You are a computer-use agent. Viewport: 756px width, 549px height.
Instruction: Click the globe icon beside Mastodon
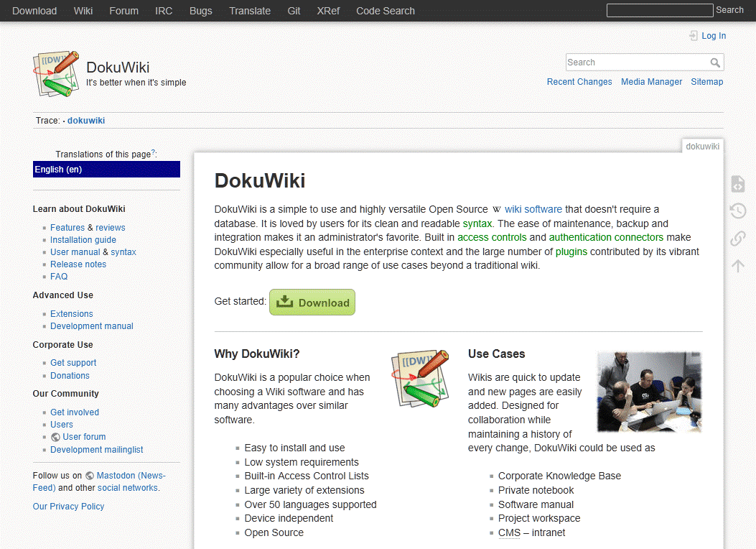pyautogui.click(x=90, y=476)
